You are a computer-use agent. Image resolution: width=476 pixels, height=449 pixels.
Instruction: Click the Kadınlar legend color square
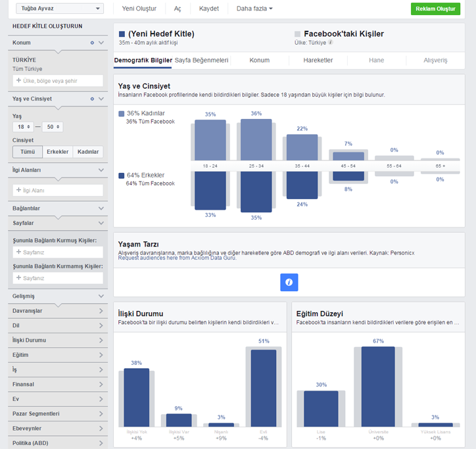point(122,114)
